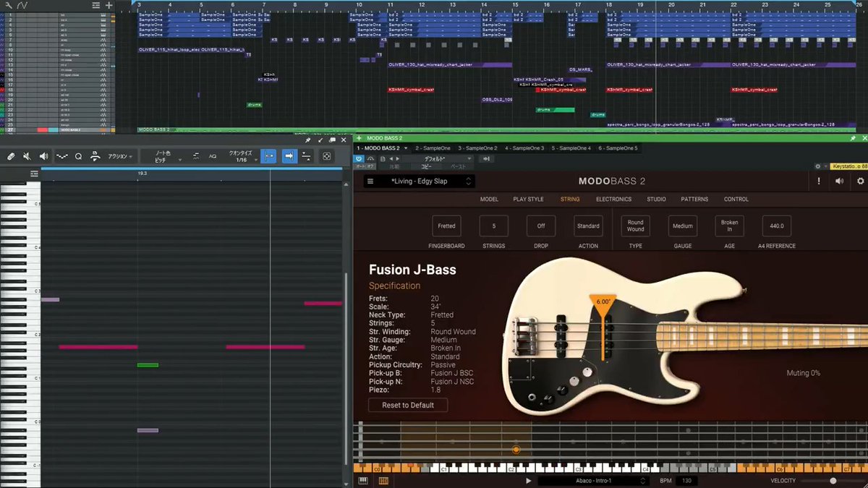This screenshot has height=488, width=868.
Task: Click the wavy automation line tool
Action: (61, 156)
